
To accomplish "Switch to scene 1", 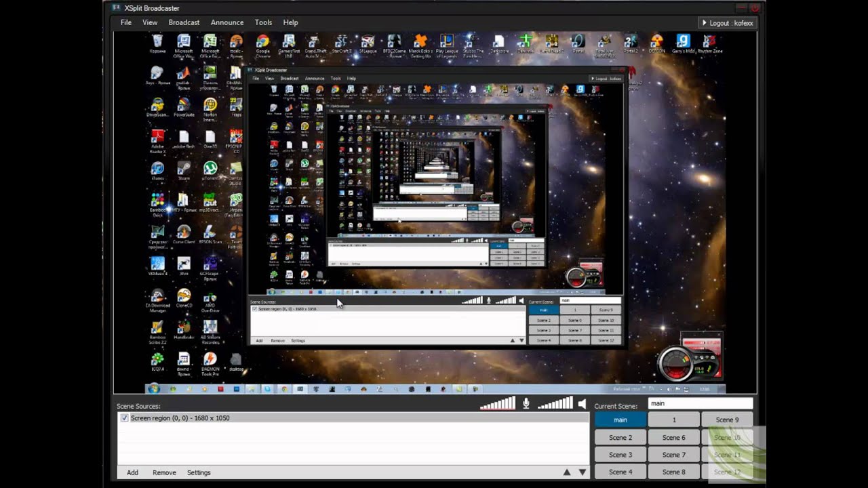I will coord(674,420).
